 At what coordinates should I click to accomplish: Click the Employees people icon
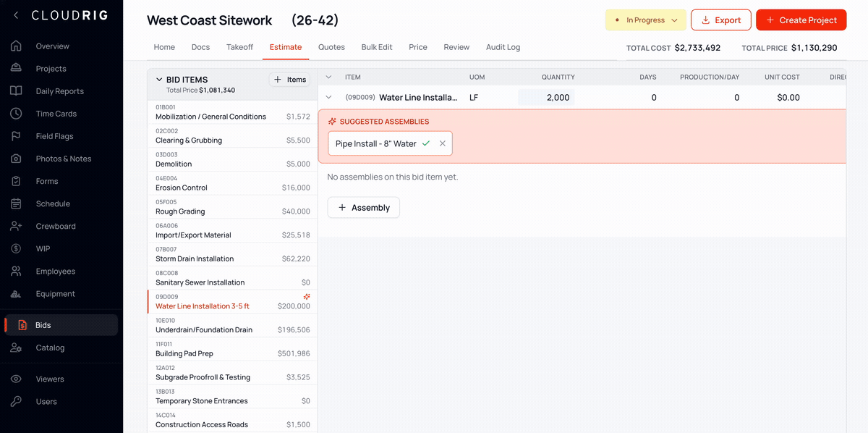(x=16, y=272)
